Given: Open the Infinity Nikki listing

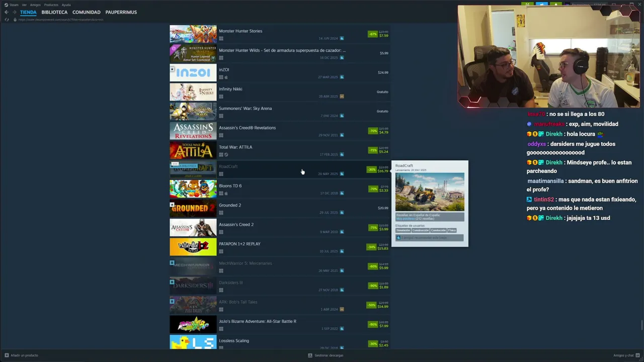Looking at the screenshot, I should tap(280, 92).
